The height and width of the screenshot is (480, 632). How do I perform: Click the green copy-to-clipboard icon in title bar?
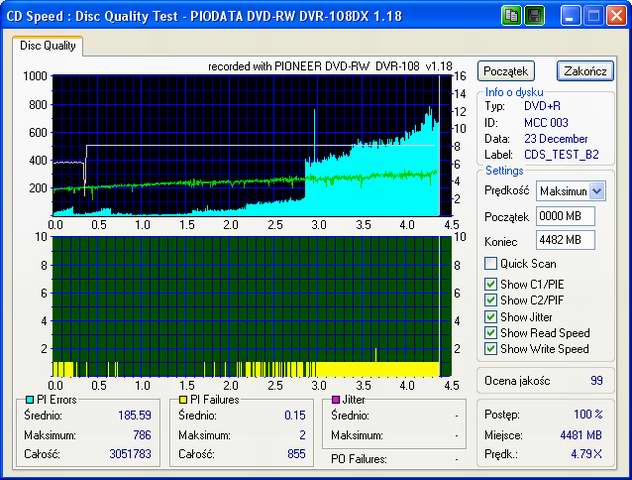pyautogui.click(x=511, y=16)
